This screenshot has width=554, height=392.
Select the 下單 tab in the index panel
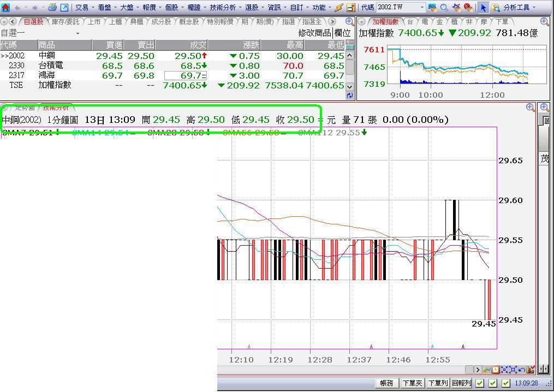[502, 22]
